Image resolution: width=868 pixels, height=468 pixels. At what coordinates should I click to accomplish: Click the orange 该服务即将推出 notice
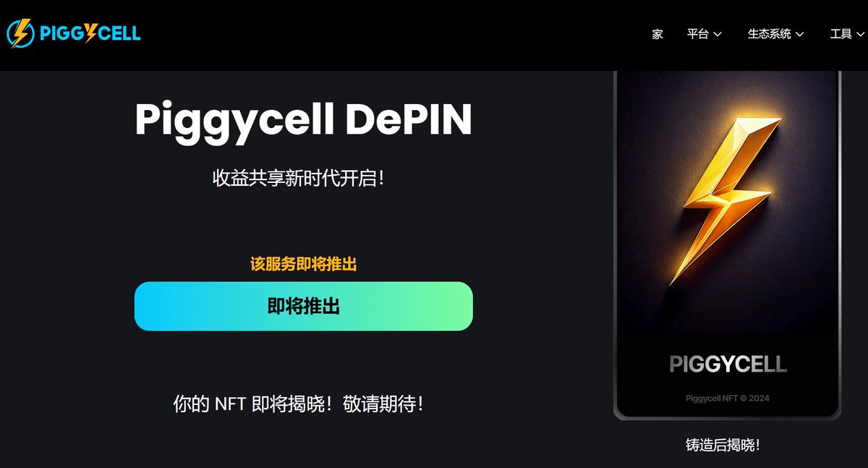click(304, 264)
